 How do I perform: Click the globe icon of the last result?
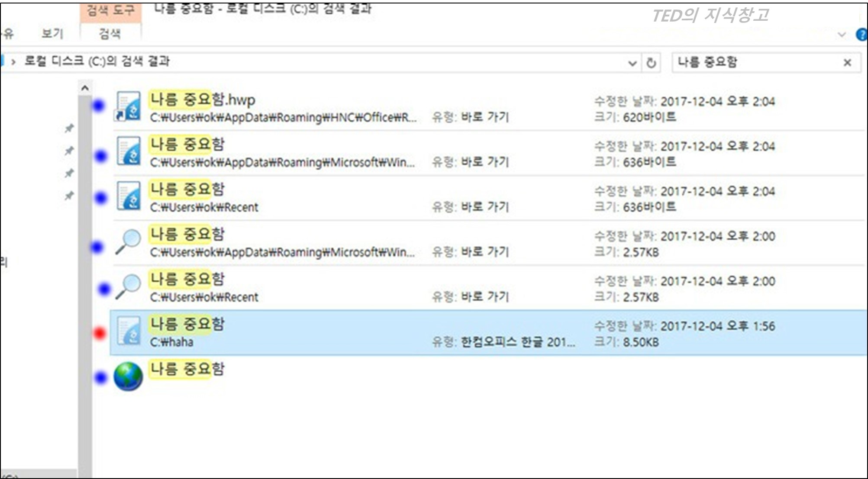pyautogui.click(x=128, y=376)
